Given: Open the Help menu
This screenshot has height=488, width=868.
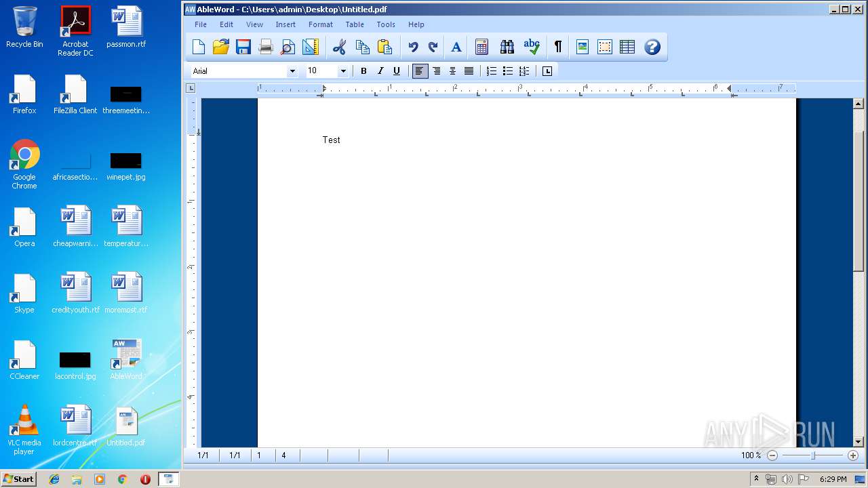Looking at the screenshot, I should 416,24.
